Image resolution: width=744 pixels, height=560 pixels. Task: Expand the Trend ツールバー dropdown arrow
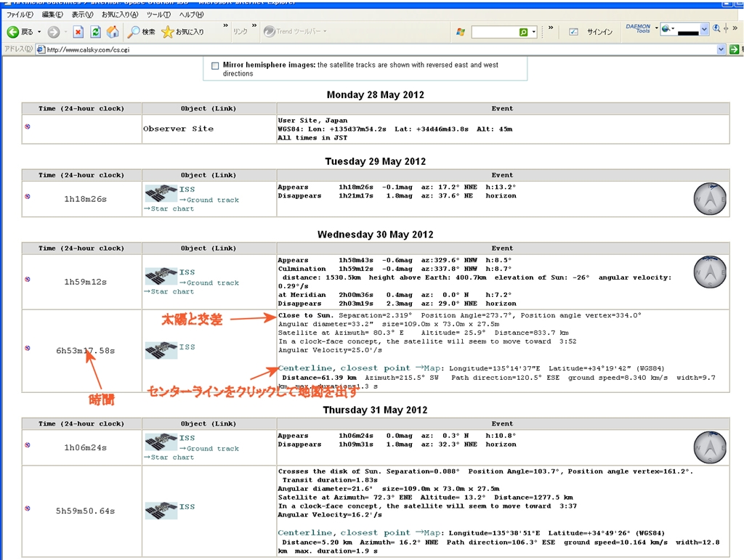325,31
